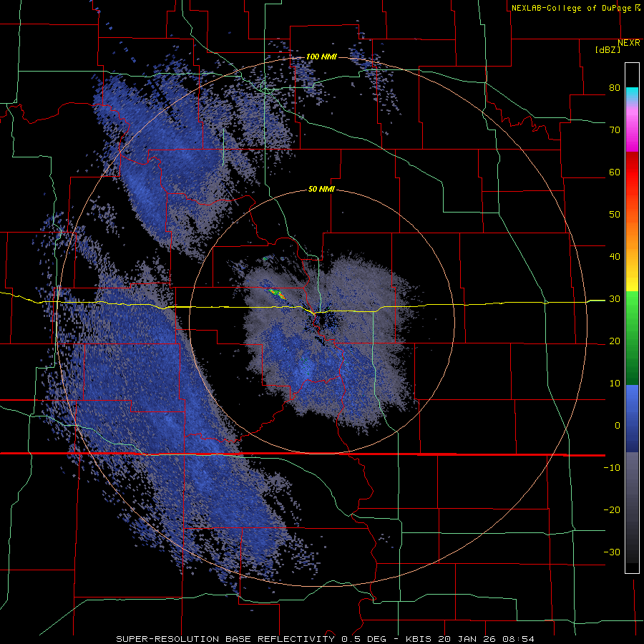Pick the blue segment of the color bar
Screen dimensions: 644x644
tap(632, 418)
